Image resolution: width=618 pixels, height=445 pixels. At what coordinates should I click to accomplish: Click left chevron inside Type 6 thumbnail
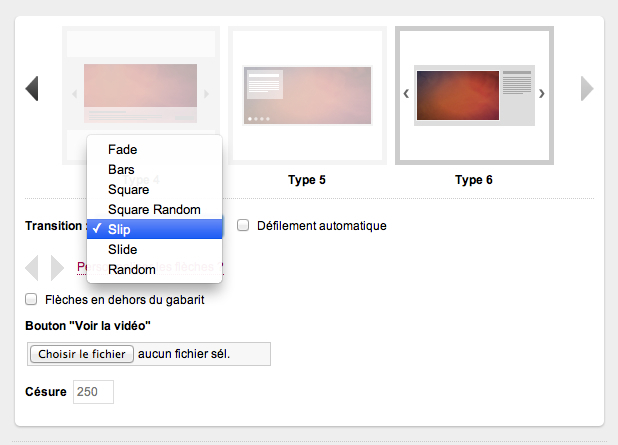405,94
